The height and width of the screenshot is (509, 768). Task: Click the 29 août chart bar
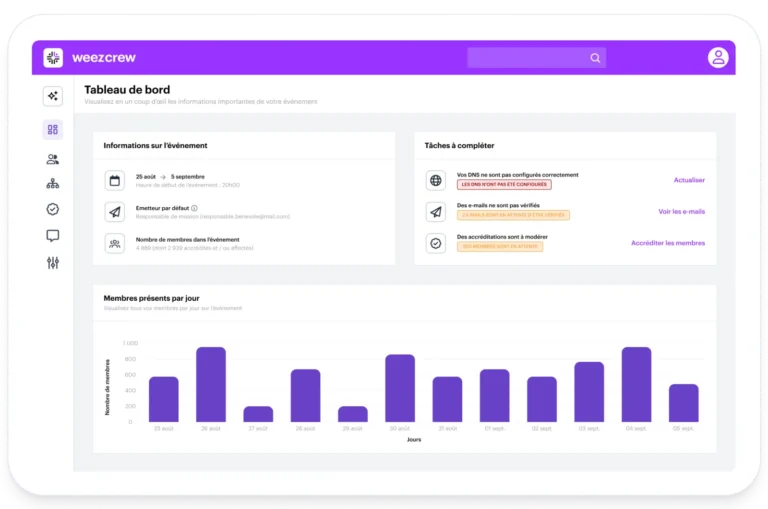353,414
